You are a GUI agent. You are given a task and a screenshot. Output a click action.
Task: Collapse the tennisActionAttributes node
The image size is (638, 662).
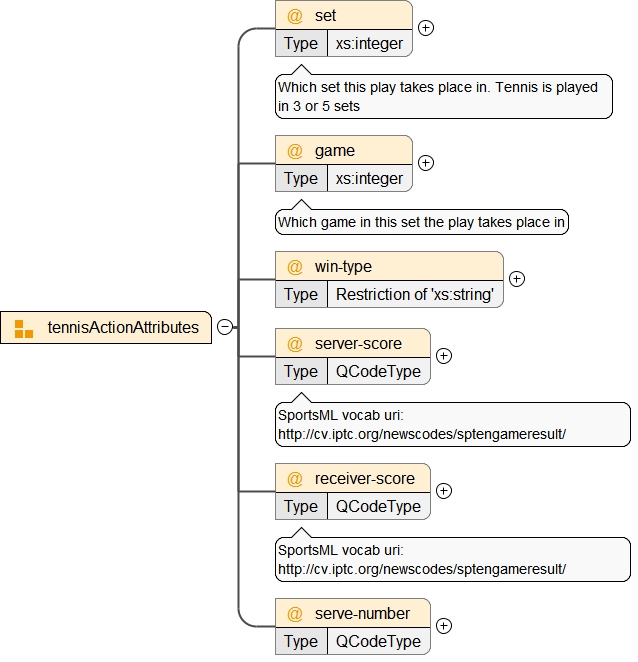point(225,327)
